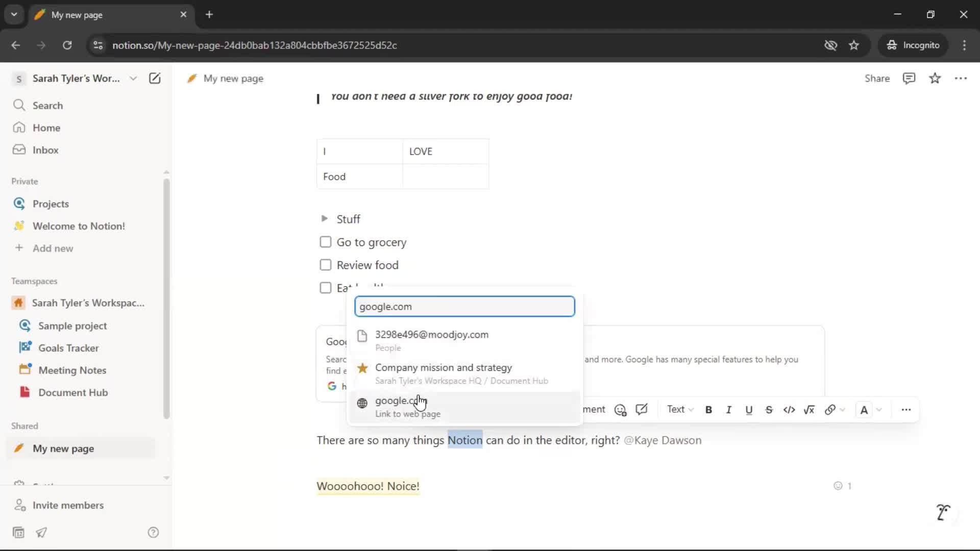
Task: Toggle strikethrough formatting
Action: [769, 410]
